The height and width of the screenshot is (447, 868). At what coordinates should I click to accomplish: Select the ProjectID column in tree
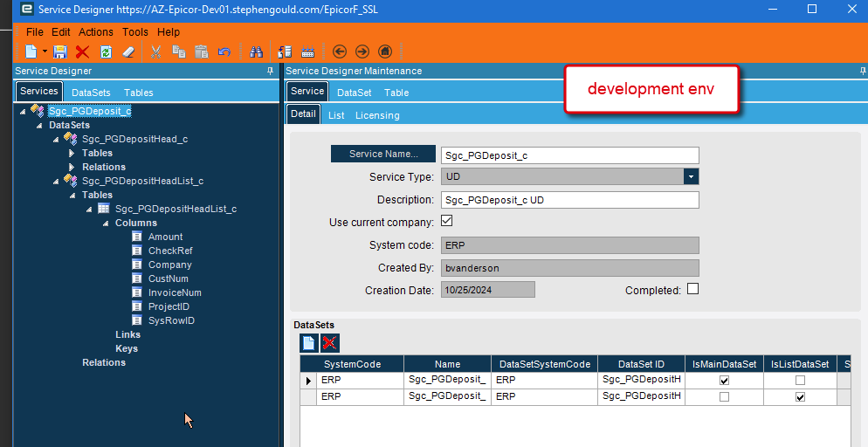[x=169, y=306]
